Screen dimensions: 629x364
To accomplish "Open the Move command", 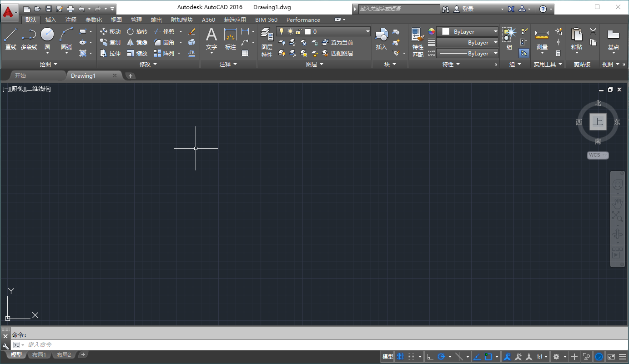I will 111,32.
